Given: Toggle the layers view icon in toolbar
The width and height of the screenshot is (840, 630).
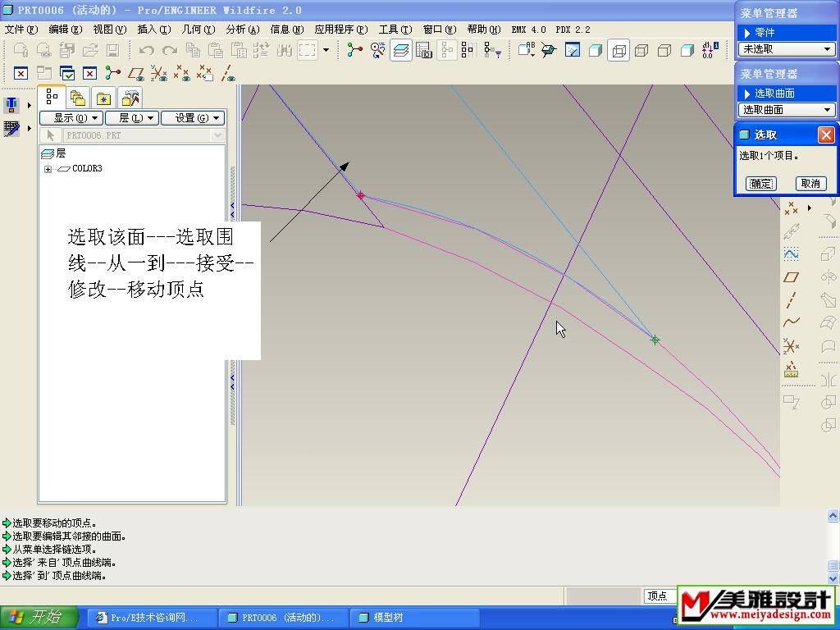Looking at the screenshot, I should coord(401,50).
